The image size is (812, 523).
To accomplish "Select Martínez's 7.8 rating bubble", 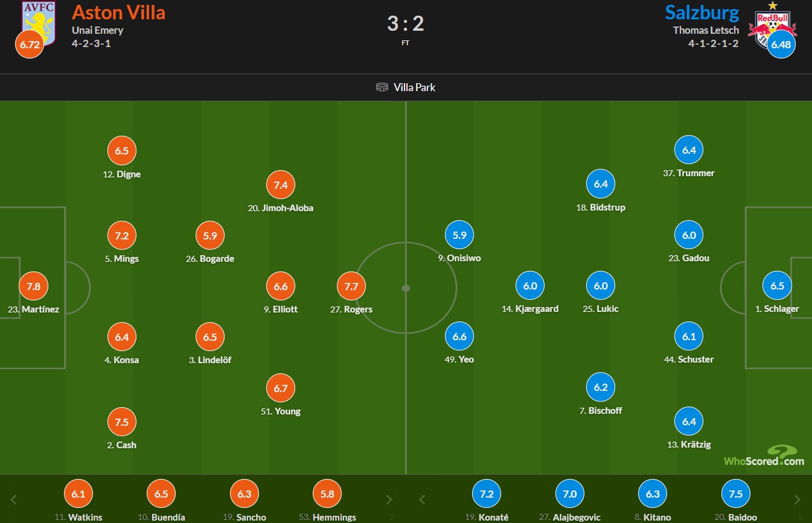I will (33, 287).
